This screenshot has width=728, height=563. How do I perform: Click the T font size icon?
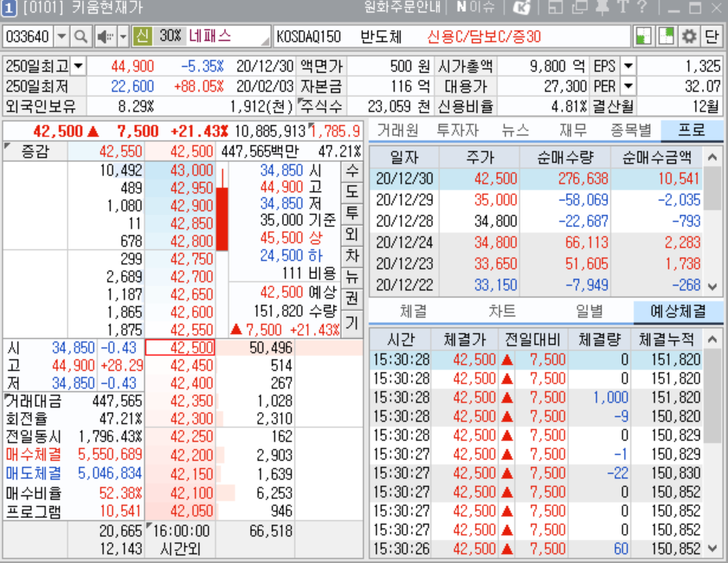[624, 7]
